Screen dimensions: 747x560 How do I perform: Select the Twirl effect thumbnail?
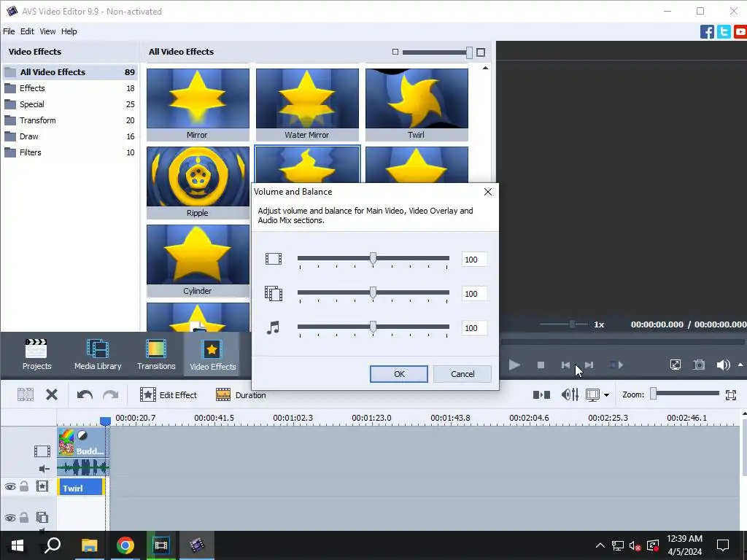[x=417, y=104]
